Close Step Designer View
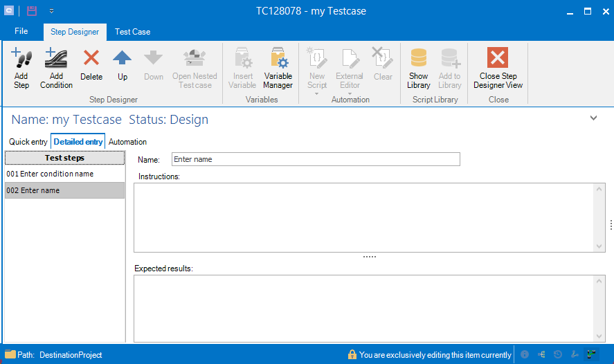 (x=498, y=69)
